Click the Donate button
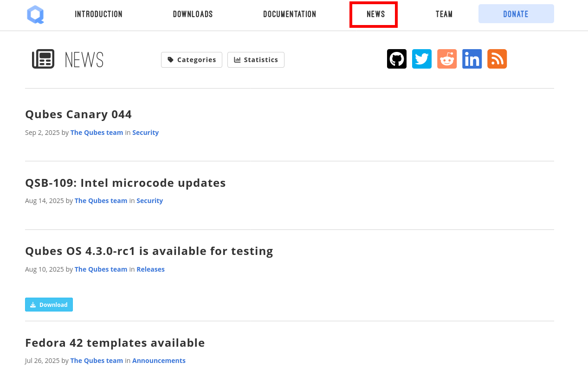Image resolution: width=588 pixels, height=388 pixels. (516, 13)
